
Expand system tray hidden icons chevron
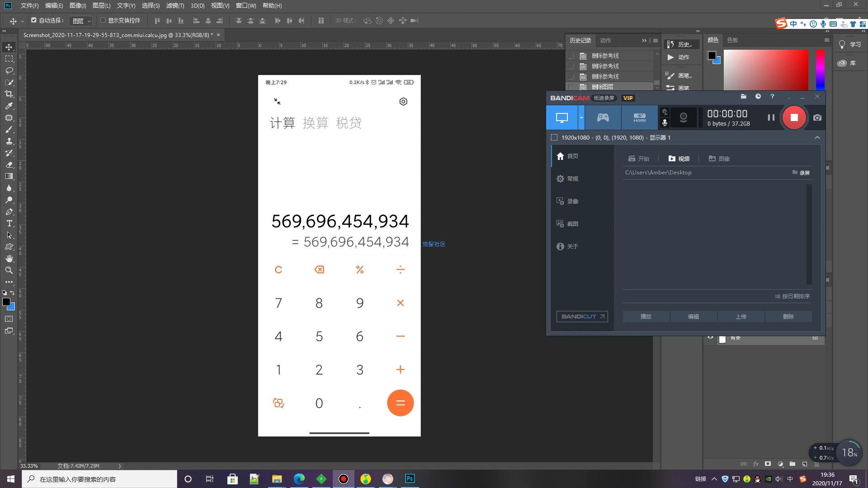coord(714,479)
